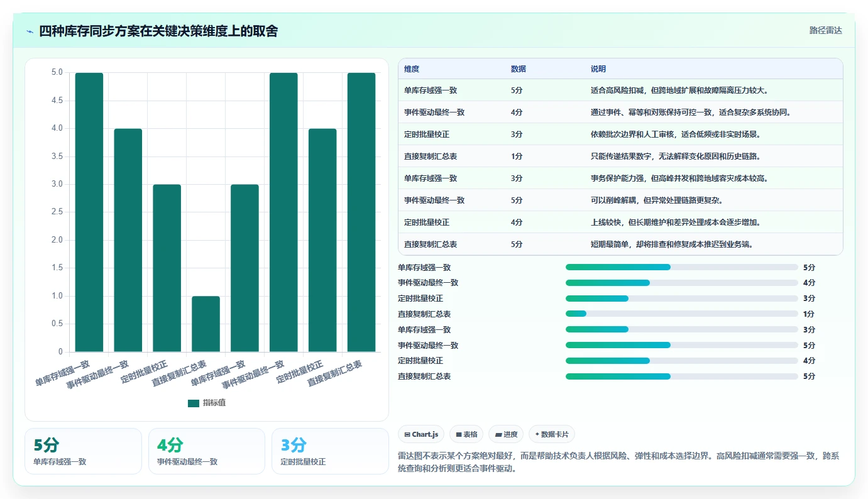868x499 pixels.
Task: Click the 定时批量校正 progress bar showing 3分
Action: click(682, 299)
